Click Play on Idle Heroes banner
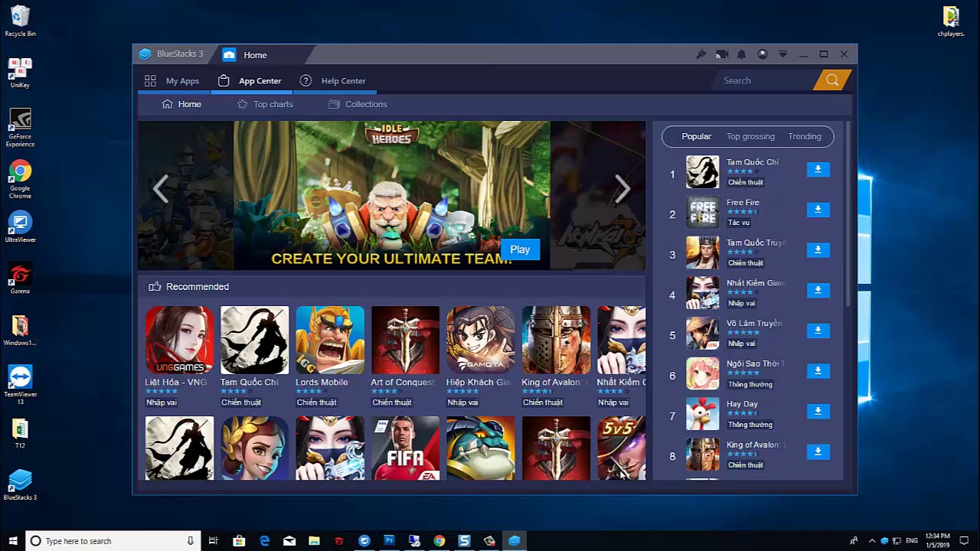 520,249
